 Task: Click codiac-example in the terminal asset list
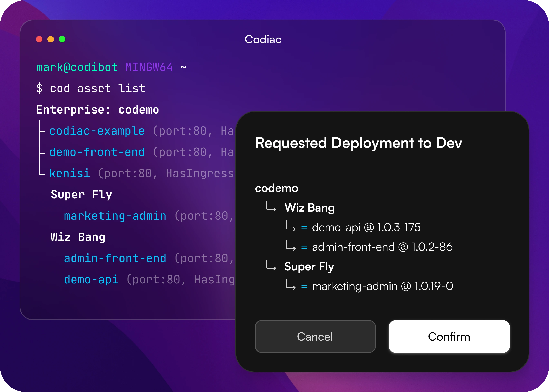point(97,131)
